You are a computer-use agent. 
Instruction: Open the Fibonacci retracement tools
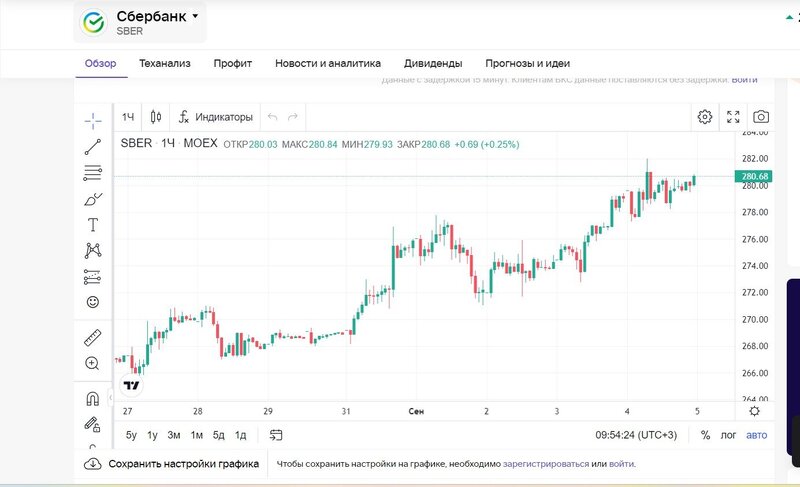[93, 173]
